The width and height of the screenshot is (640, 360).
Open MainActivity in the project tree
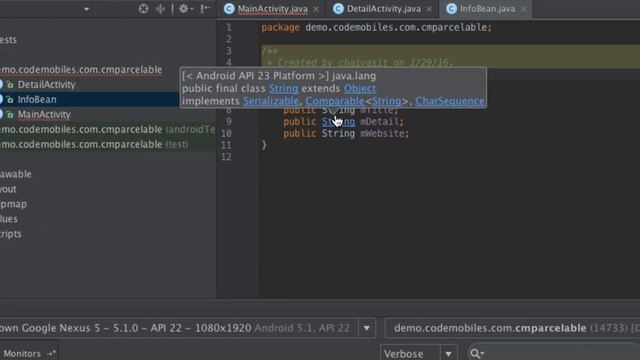tap(44, 114)
